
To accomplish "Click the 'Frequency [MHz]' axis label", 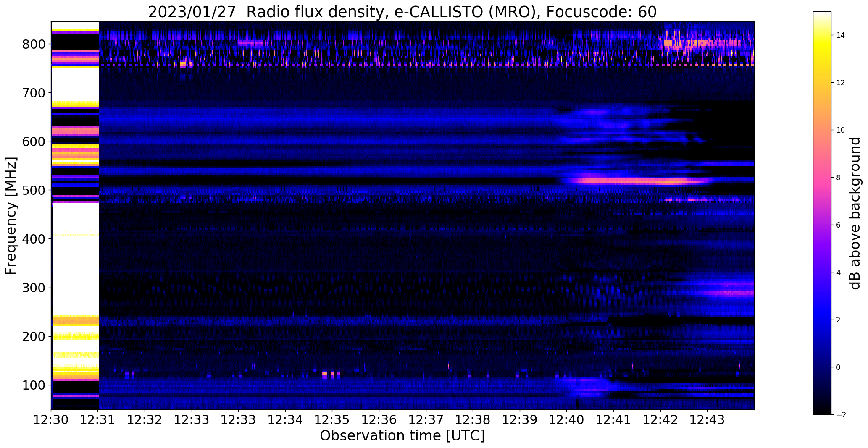I will pos(11,216).
